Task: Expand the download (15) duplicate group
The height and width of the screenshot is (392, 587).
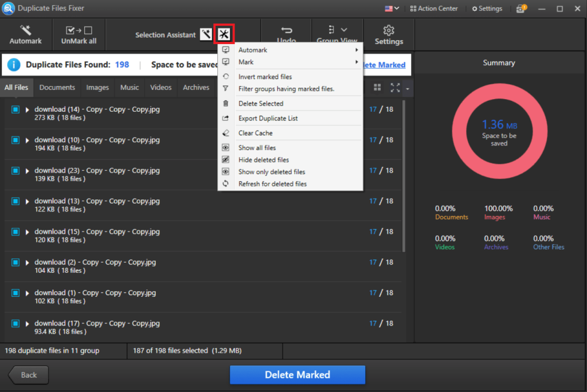Action: [28, 232]
